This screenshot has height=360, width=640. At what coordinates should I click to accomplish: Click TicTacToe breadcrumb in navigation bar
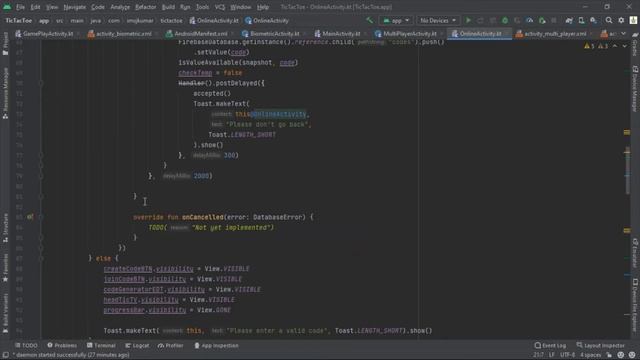click(18, 20)
